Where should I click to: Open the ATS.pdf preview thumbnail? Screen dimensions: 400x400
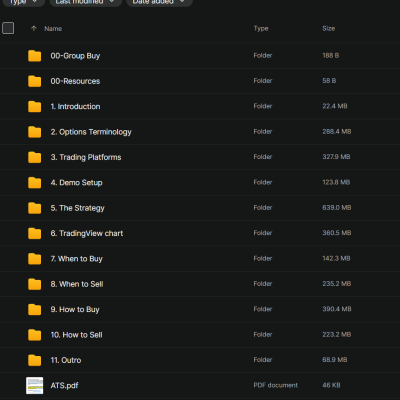point(35,386)
